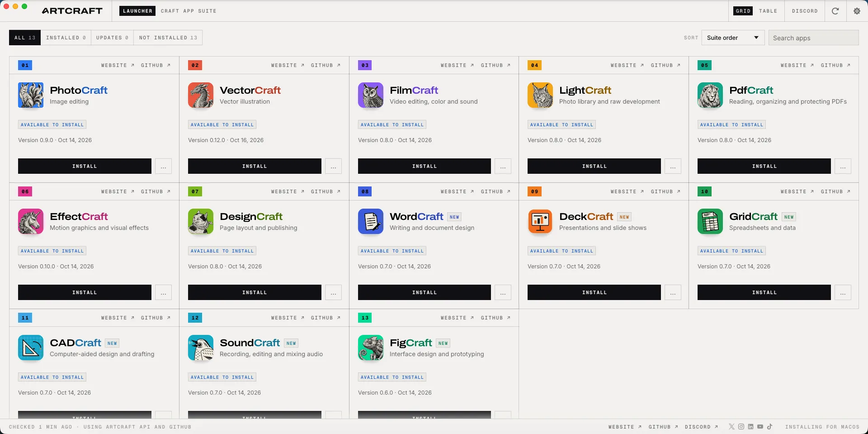Switch to Table view
868x434 pixels.
(x=768, y=11)
